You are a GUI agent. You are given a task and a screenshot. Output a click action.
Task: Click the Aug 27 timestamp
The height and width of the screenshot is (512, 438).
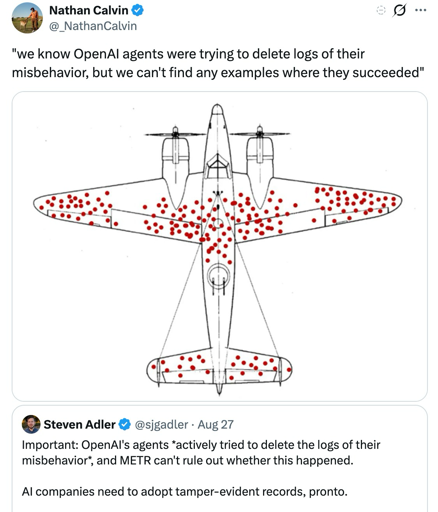[216, 425]
